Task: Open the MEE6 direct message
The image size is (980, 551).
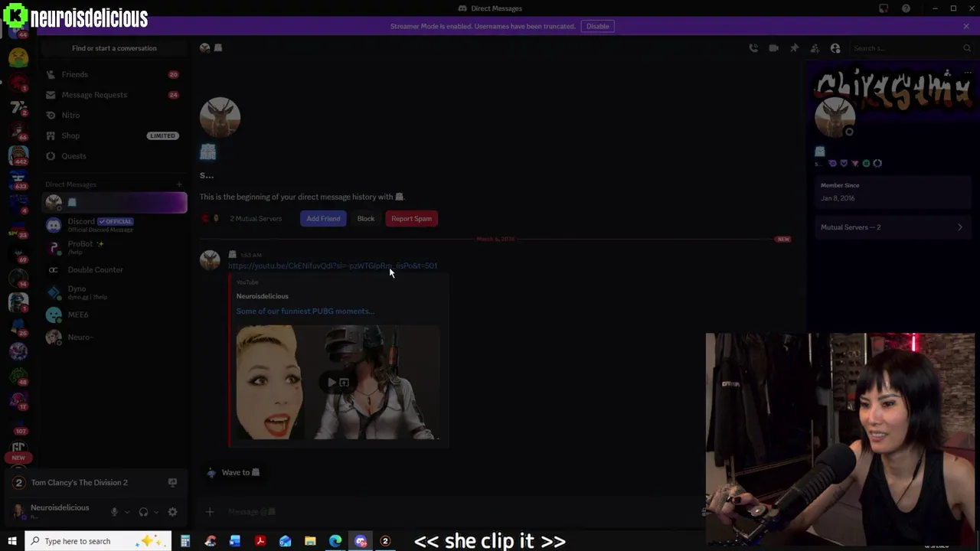Action: click(x=114, y=315)
